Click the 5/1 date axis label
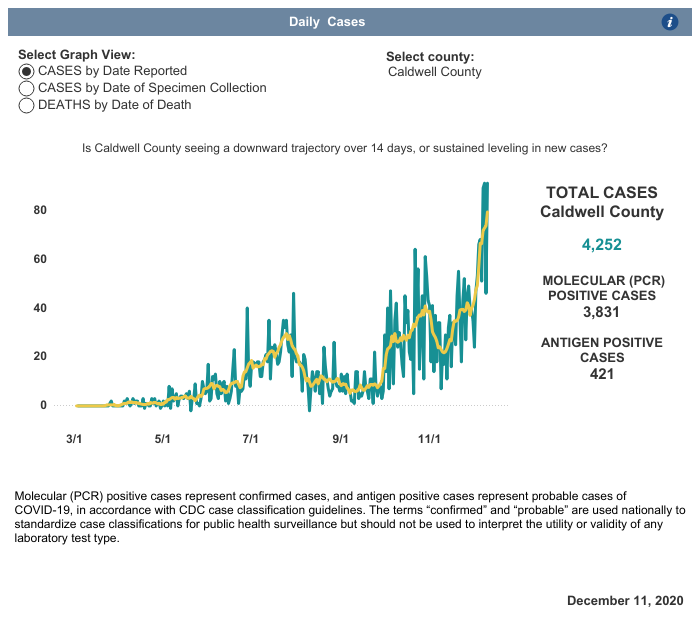699x624 pixels. coord(162,438)
